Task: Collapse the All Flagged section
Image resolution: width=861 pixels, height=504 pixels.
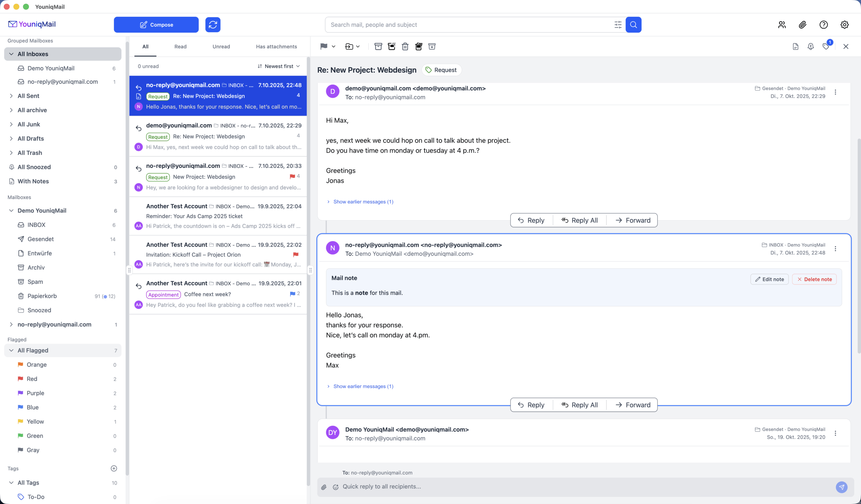Action: (11, 350)
